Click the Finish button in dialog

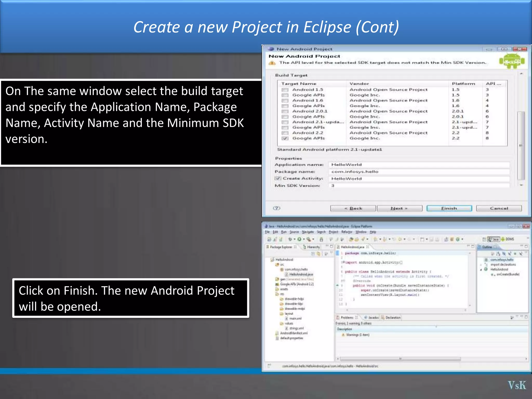point(449,208)
